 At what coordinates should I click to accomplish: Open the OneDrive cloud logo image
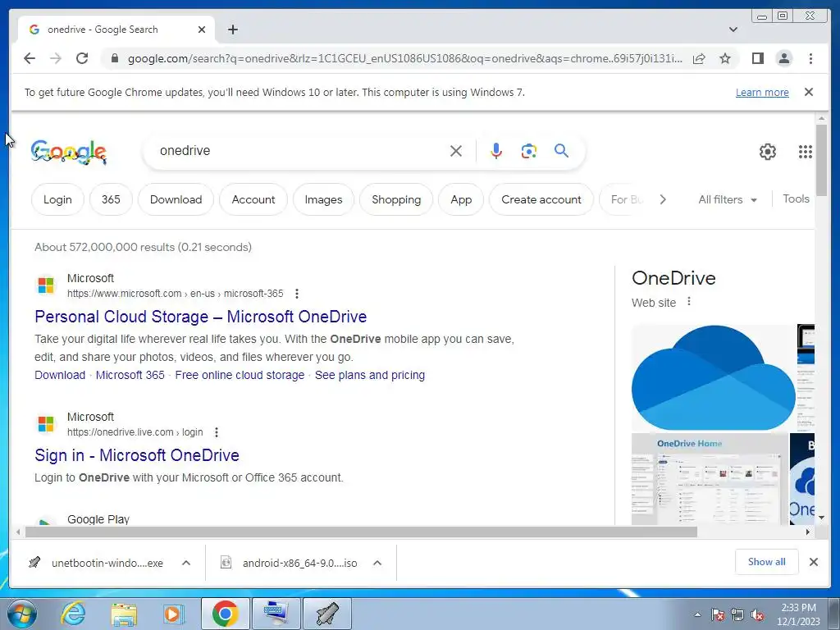[713, 377]
